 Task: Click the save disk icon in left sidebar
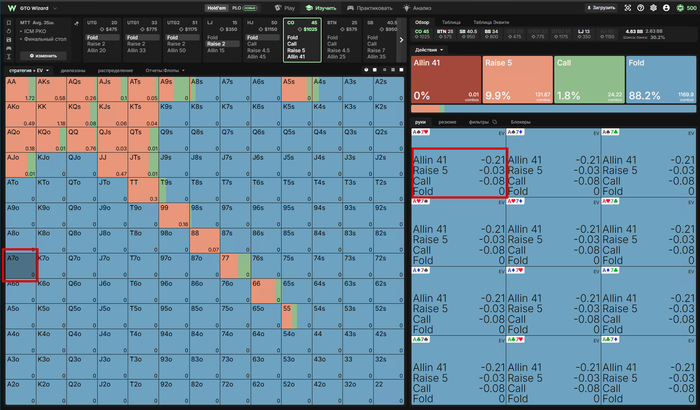pyautogui.click(x=8, y=40)
